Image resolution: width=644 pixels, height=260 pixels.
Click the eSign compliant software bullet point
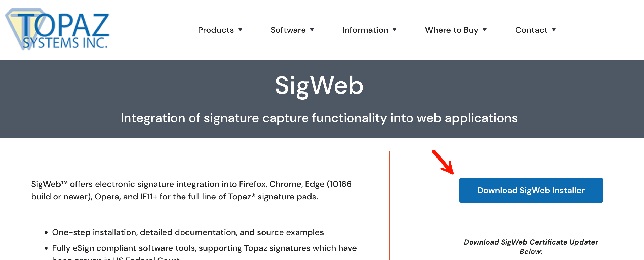204,248
